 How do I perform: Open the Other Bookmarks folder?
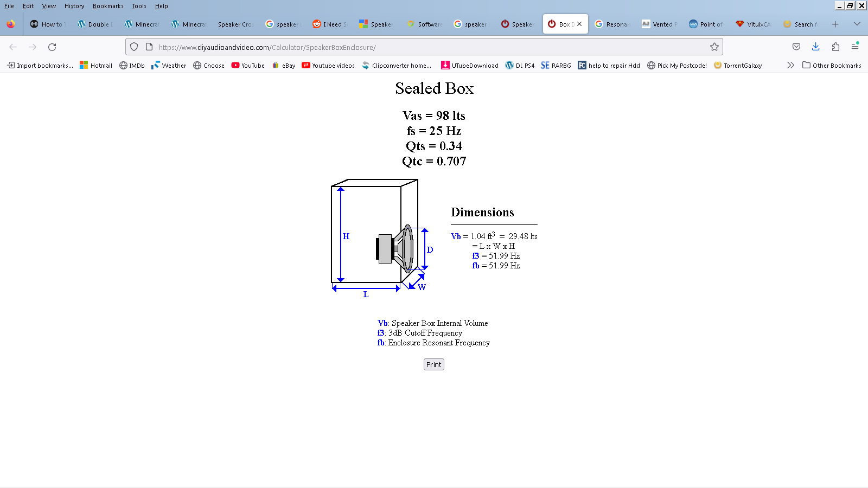click(832, 65)
